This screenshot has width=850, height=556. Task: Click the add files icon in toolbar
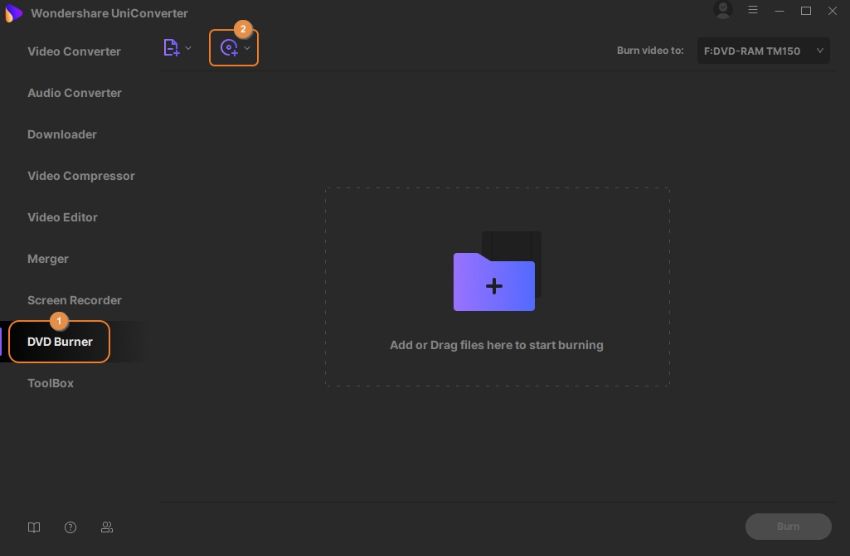171,48
